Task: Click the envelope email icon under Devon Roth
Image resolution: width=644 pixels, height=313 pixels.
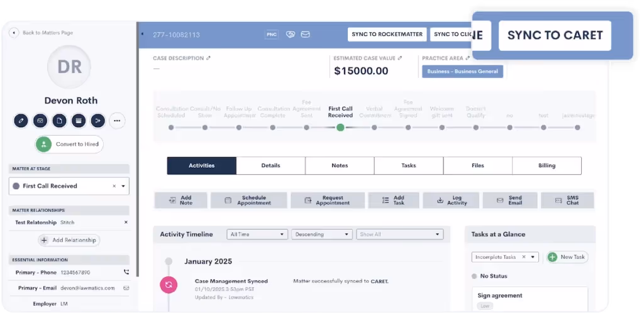Action: click(40, 121)
